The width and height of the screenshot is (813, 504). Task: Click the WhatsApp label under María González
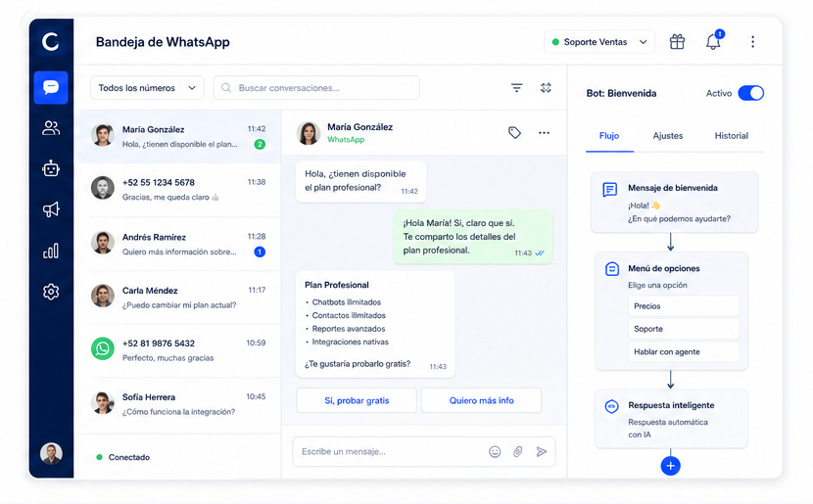(346, 140)
